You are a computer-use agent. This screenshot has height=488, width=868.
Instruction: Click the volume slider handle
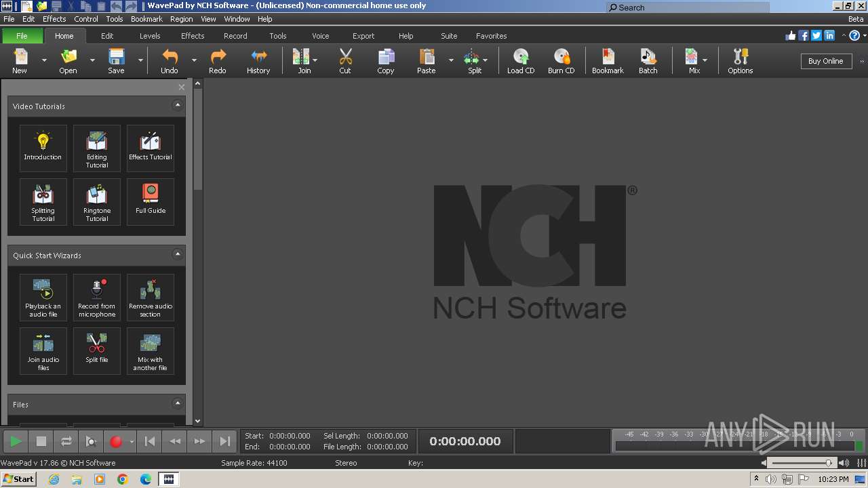coord(829,463)
